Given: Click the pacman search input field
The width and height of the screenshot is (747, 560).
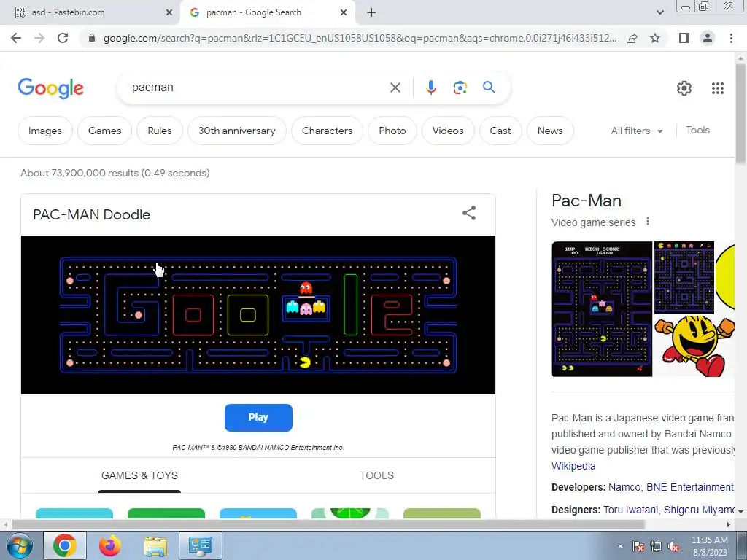Looking at the screenshot, I should coord(258,87).
